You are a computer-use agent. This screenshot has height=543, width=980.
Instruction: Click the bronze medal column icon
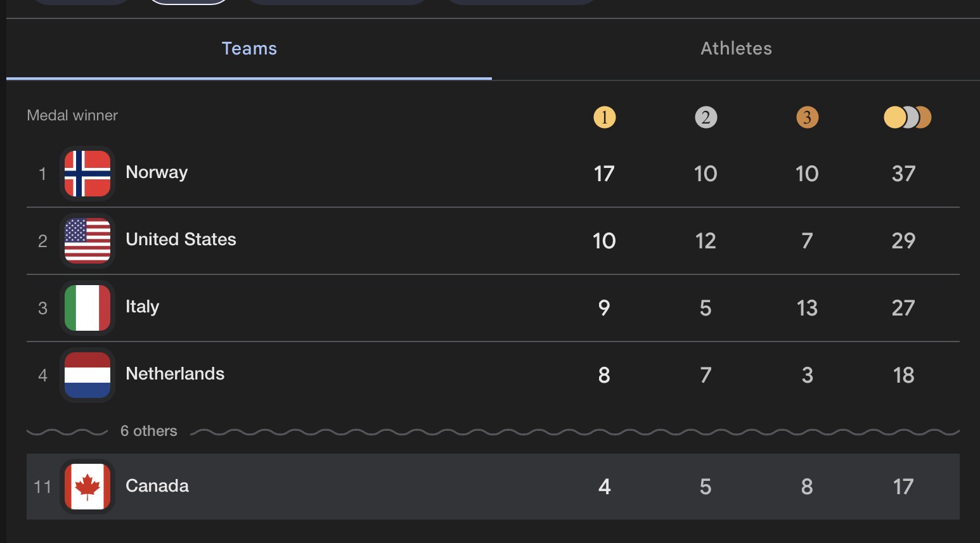[x=807, y=117]
